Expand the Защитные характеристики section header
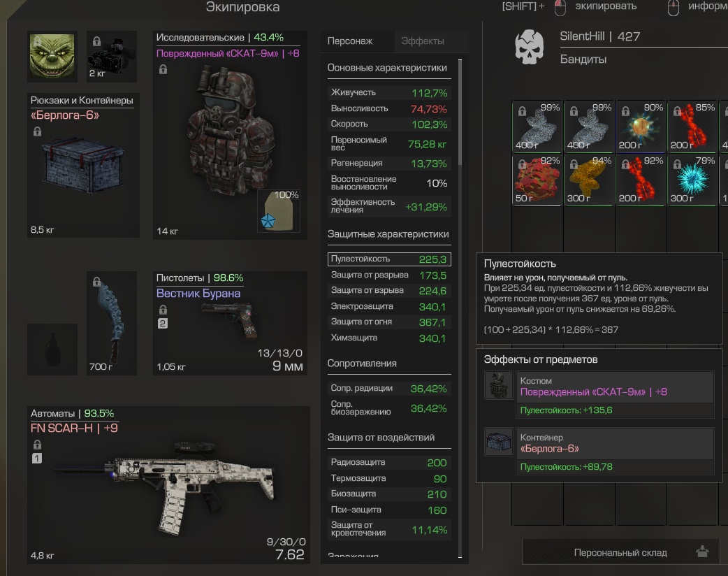 click(x=388, y=234)
